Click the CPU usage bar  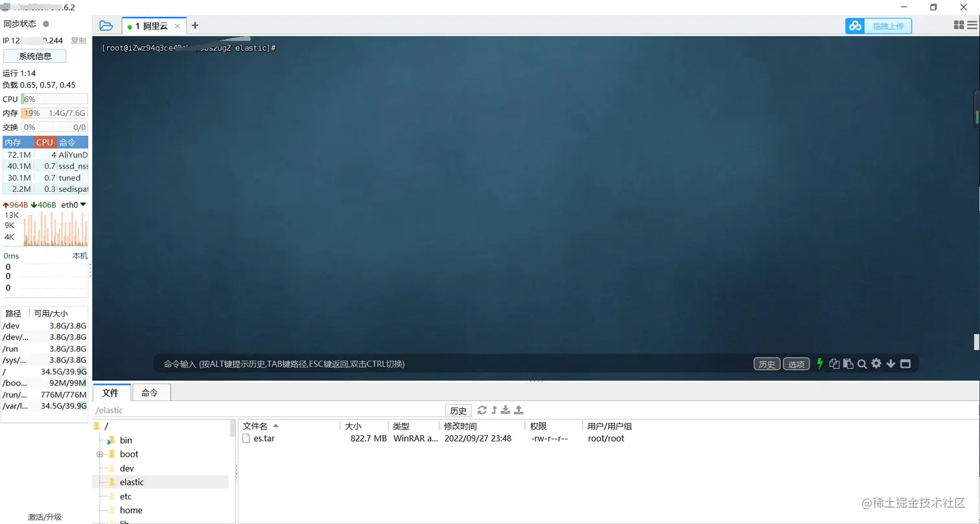coord(54,99)
